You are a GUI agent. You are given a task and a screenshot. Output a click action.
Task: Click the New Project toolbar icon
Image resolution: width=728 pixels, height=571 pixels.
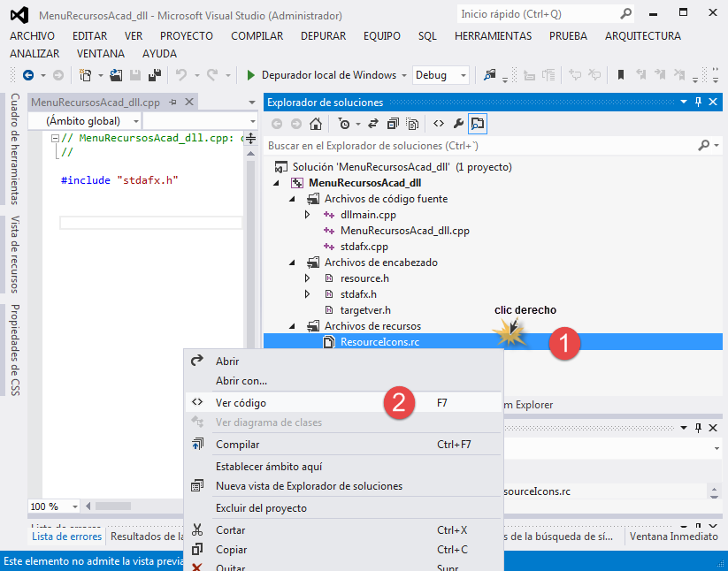86,74
